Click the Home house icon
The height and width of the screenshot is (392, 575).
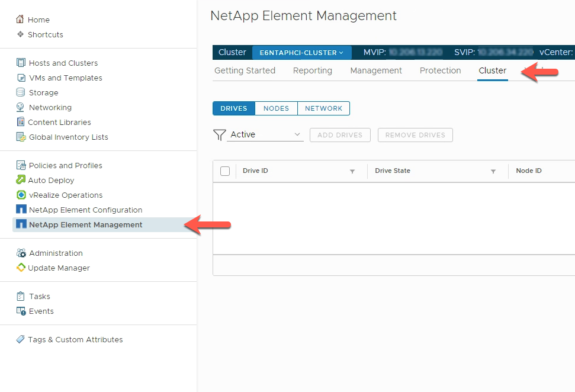coord(20,19)
